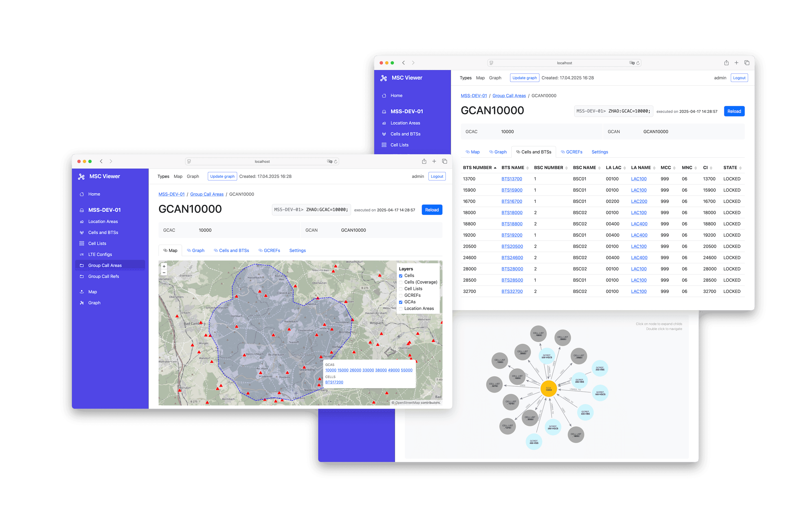Open Graph menu item in table window header
The height and width of the screenshot is (518, 812).
coord(495,78)
